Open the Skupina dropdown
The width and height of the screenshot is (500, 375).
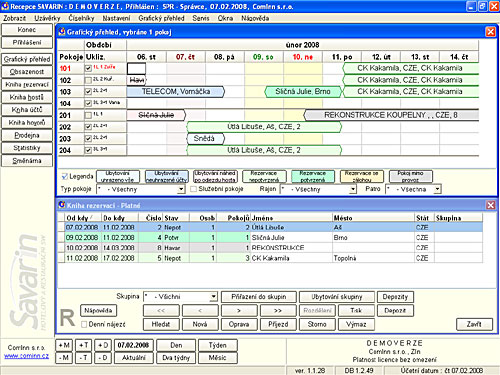pos(213,297)
